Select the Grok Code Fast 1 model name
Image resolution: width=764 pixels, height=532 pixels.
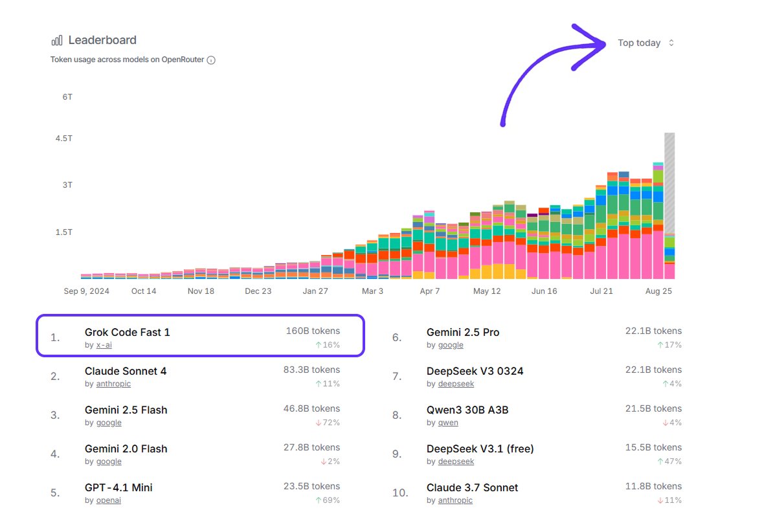click(x=127, y=332)
